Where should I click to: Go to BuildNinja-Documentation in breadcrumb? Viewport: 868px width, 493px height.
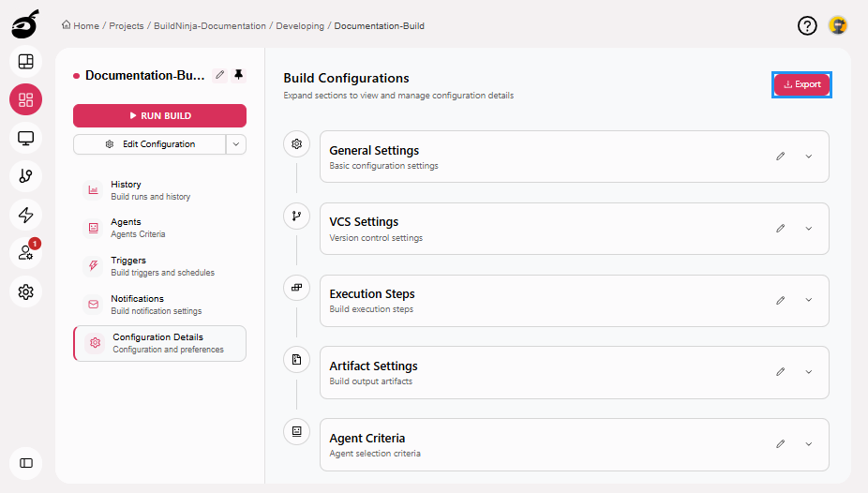[x=210, y=26]
